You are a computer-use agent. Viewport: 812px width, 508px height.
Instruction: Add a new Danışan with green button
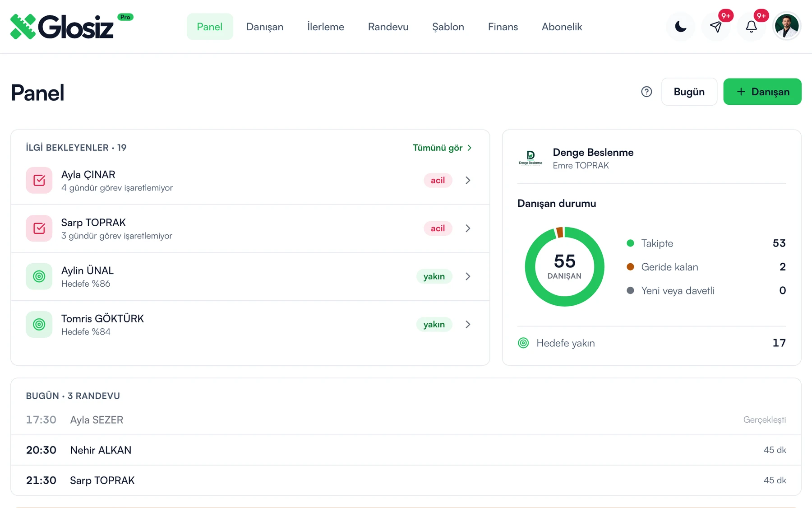762,92
